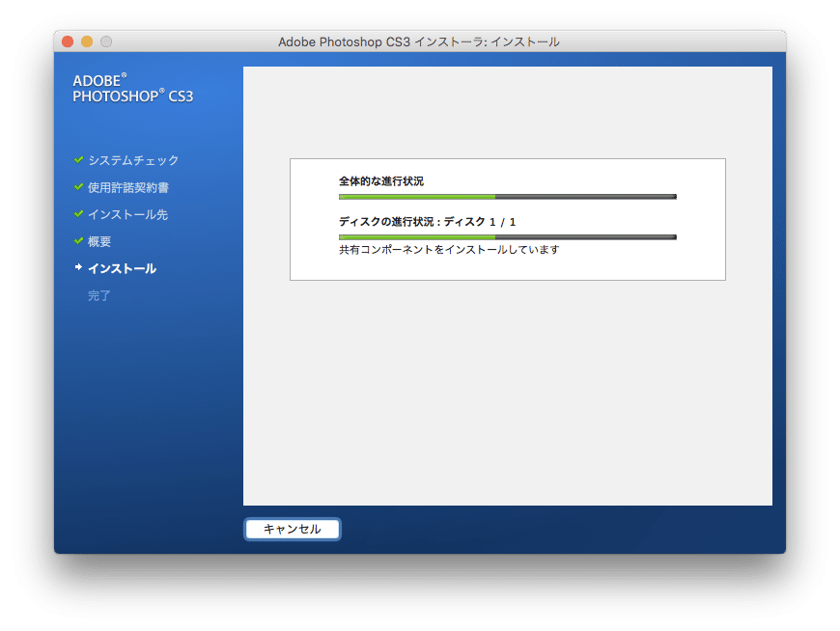Click the green checkmark beside システムチェック
Screen dimensions: 840x631
tap(76, 161)
